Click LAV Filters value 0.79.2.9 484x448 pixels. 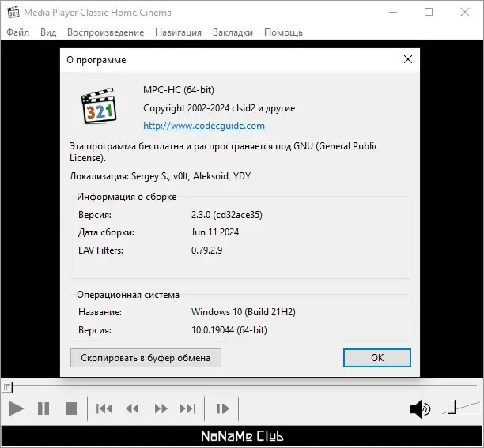206,250
